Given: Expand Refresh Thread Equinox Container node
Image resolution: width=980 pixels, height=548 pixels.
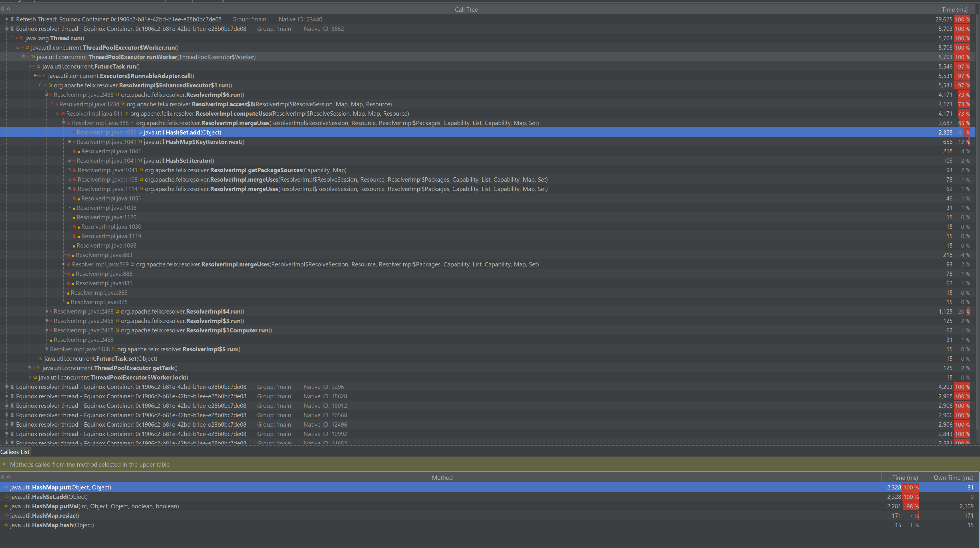Looking at the screenshot, I should [x=7, y=19].
